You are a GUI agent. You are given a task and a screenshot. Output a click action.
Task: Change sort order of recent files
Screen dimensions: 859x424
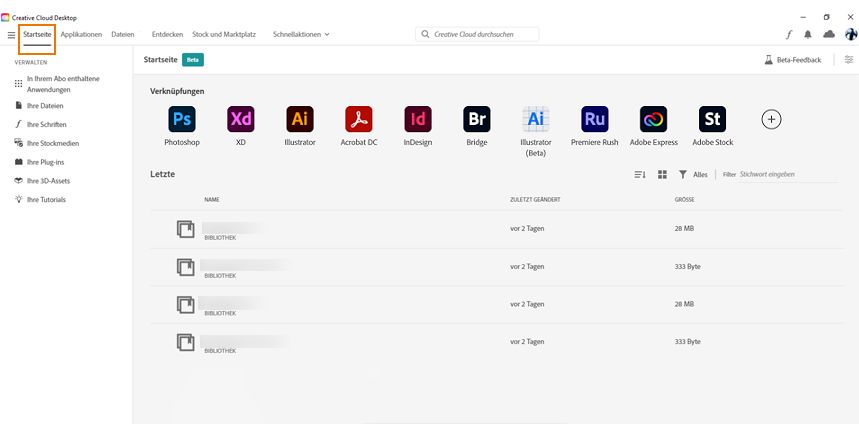[640, 174]
